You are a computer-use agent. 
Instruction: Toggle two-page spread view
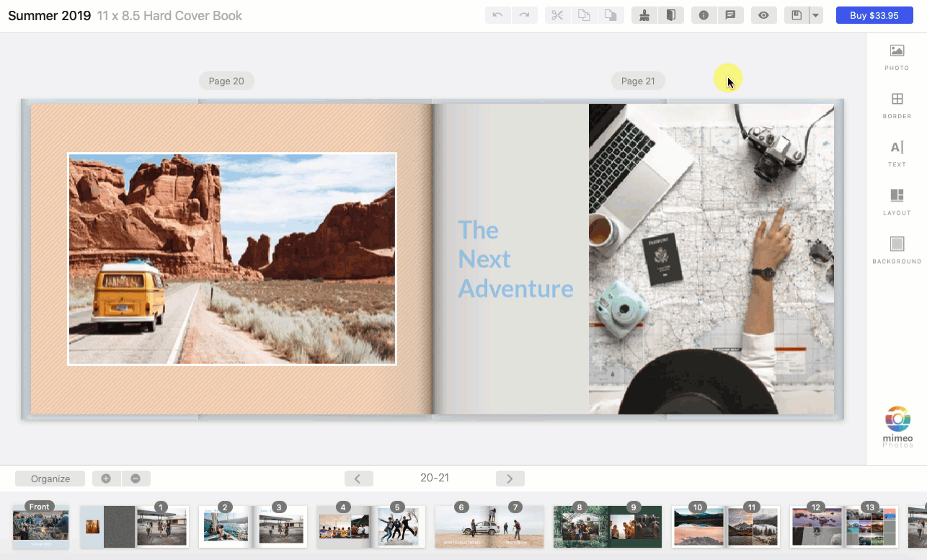pos(671,14)
